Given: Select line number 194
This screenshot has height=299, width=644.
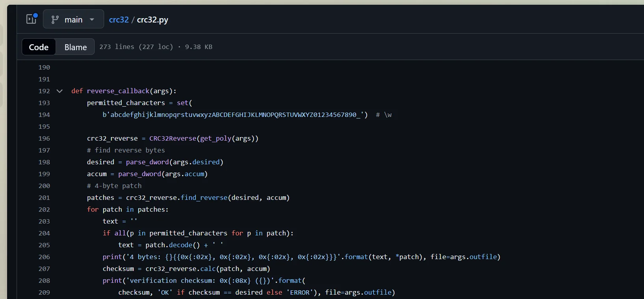Looking at the screenshot, I should click(x=44, y=115).
